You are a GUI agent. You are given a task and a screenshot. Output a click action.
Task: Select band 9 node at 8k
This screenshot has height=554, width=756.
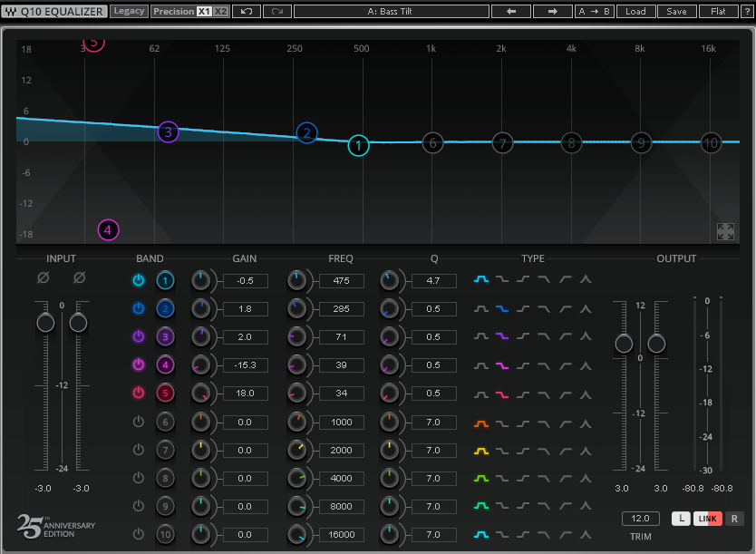[641, 142]
